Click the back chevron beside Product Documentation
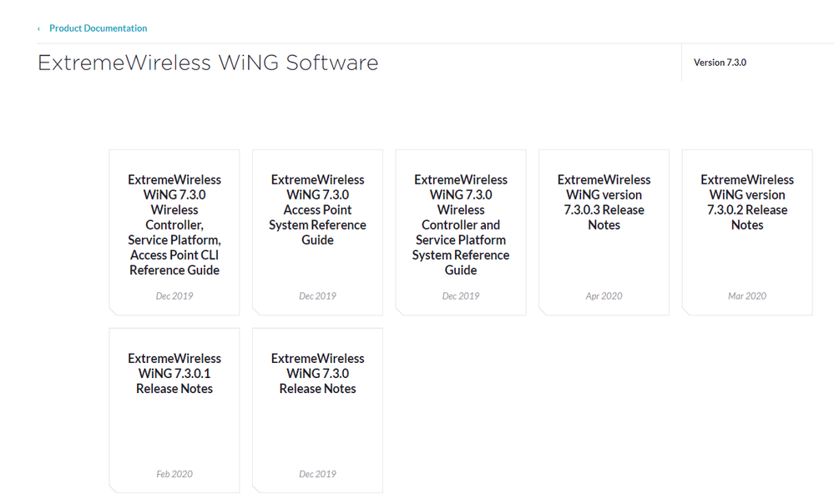The width and height of the screenshot is (834, 504). coord(38,29)
